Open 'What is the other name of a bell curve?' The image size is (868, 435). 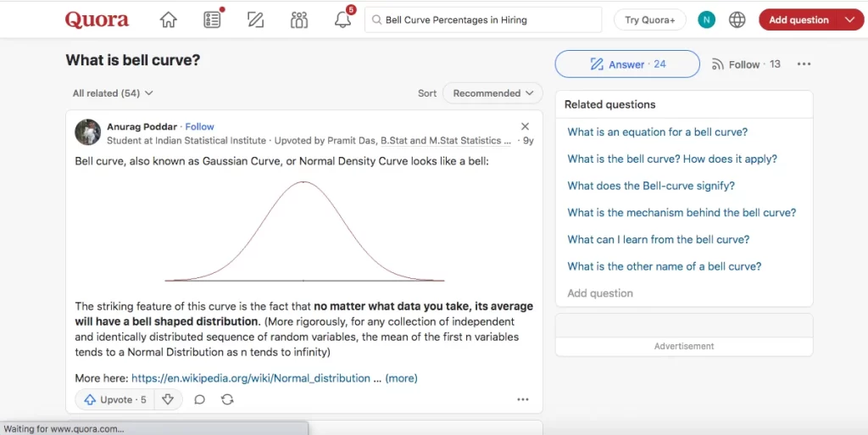coord(665,266)
